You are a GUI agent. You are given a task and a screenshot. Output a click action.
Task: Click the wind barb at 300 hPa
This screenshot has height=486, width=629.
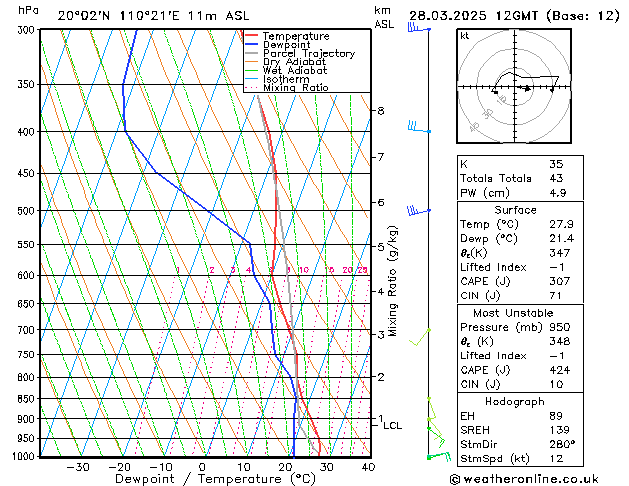click(419, 28)
